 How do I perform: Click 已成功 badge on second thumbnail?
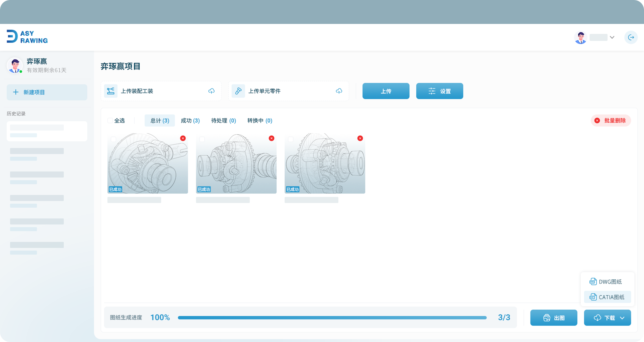(x=204, y=189)
